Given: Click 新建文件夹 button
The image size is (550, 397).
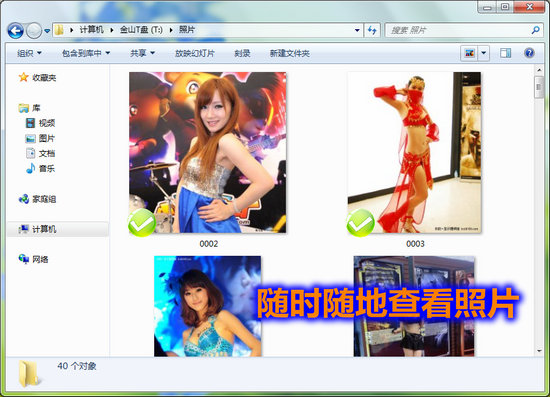Looking at the screenshot, I should (290, 53).
